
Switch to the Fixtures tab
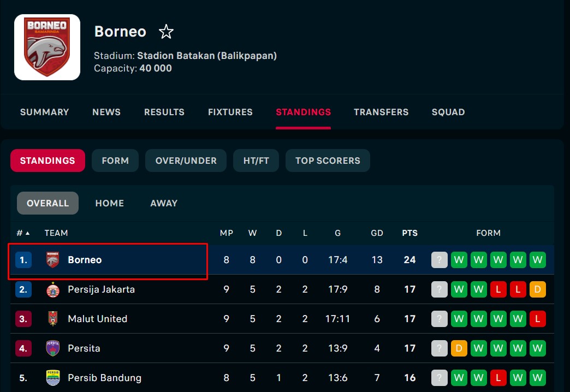(230, 112)
